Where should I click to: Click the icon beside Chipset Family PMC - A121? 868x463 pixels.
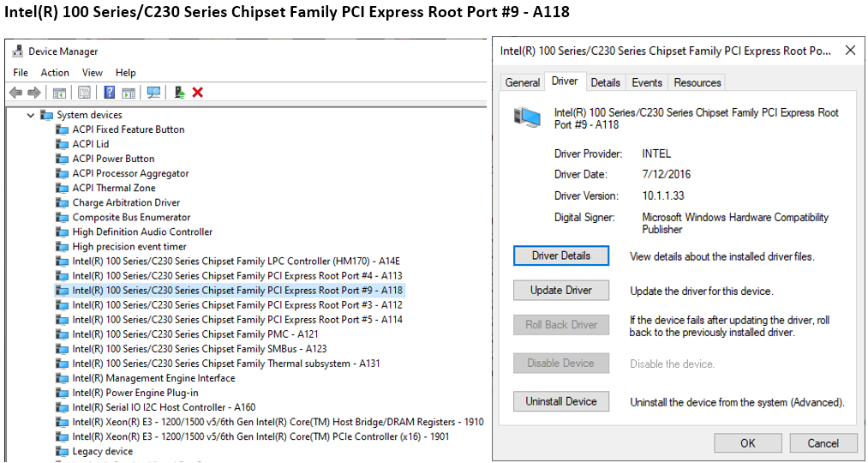[63, 334]
